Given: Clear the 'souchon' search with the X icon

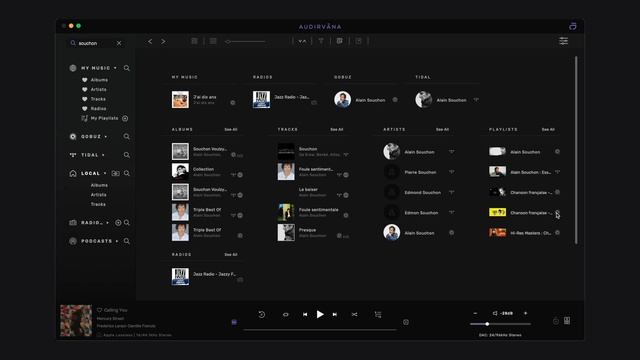Looking at the screenshot, I should [119, 43].
